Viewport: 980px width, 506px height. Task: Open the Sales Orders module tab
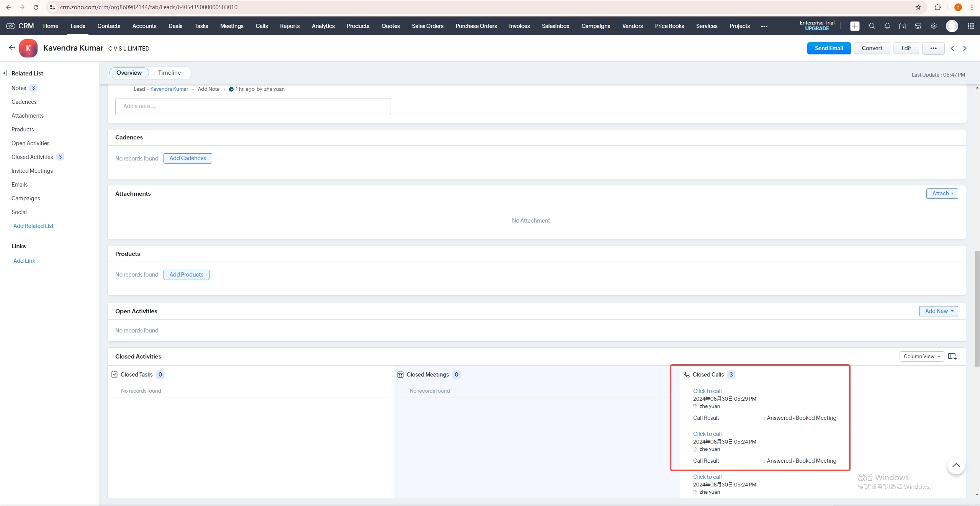coord(427,26)
